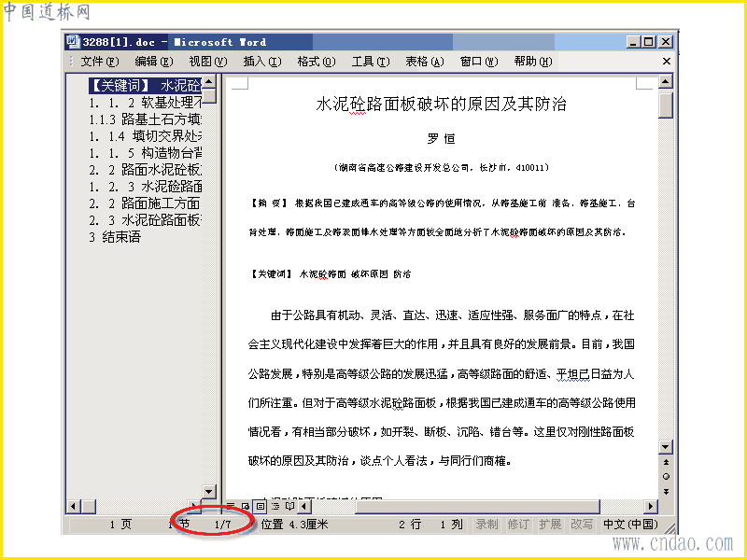The height and width of the screenshot is (560, 747).
Task: Click the Previous Page browse arrow
Action: pos(666,461)
